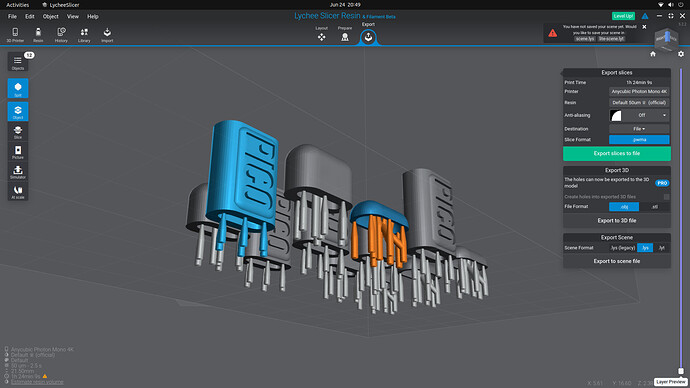Click the Picture capture tool
Screen dimensions: 690x388
pos(18,151)
